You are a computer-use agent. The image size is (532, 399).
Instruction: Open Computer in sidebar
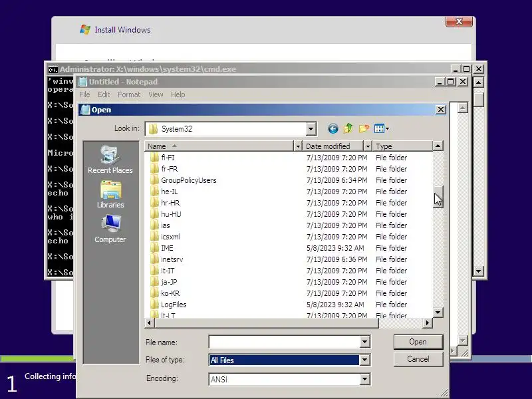110,228
